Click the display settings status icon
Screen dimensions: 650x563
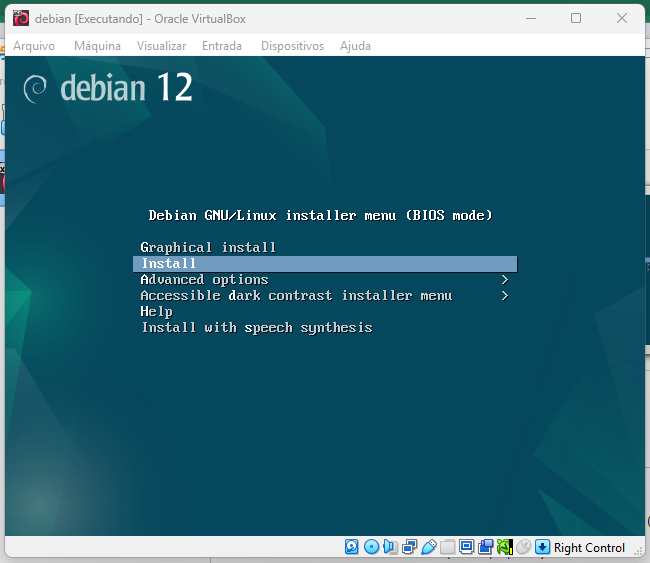(x=466, y=547)
